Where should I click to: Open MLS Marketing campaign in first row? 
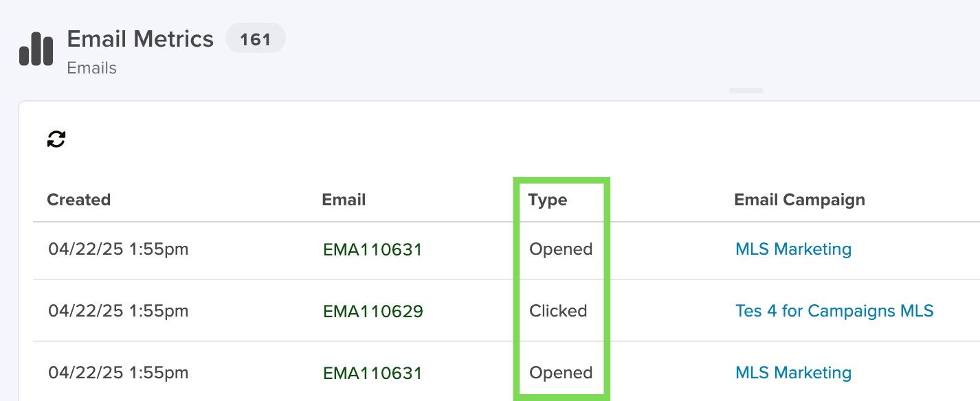(793, 249)
